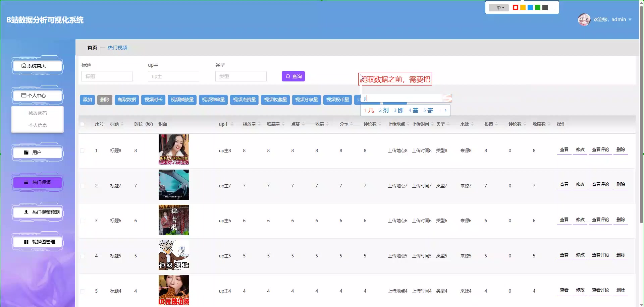Sort by the 收藏 column arrows

tap(327, 124)
